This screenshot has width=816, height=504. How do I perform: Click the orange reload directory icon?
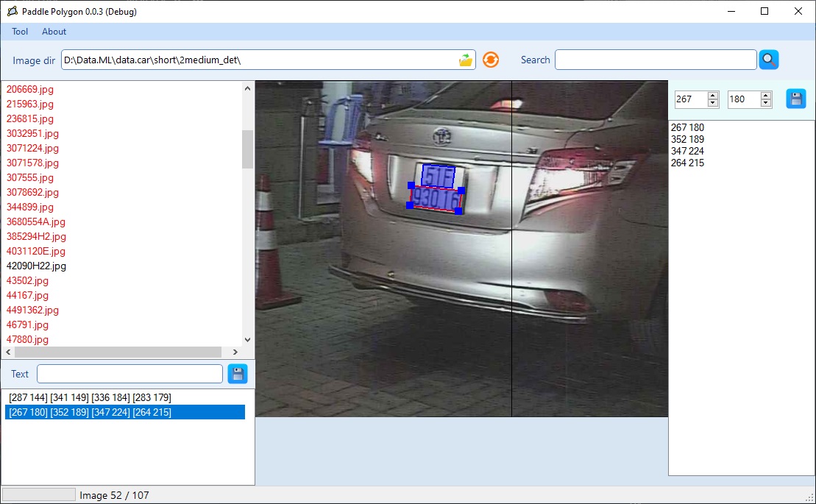coord(491,60)
